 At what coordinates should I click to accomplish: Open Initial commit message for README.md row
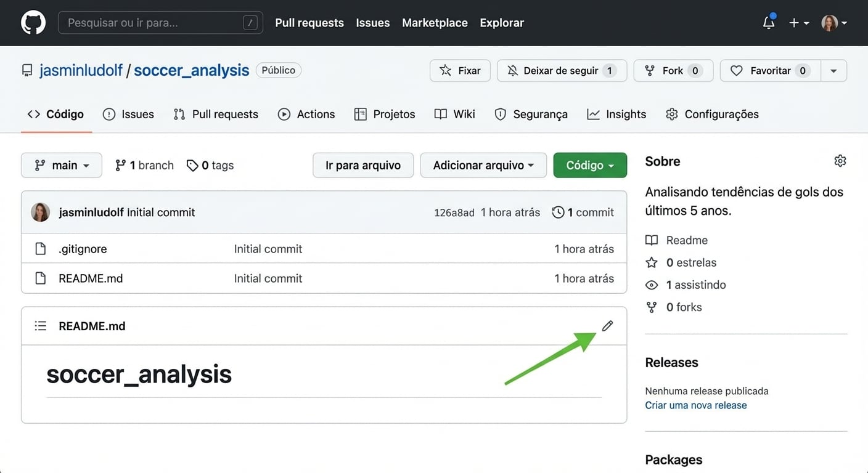click(x=268, y=278)
